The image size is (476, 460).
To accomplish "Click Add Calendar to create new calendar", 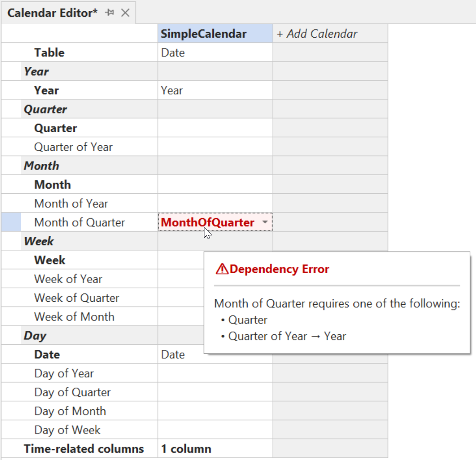I will (317, 34).
